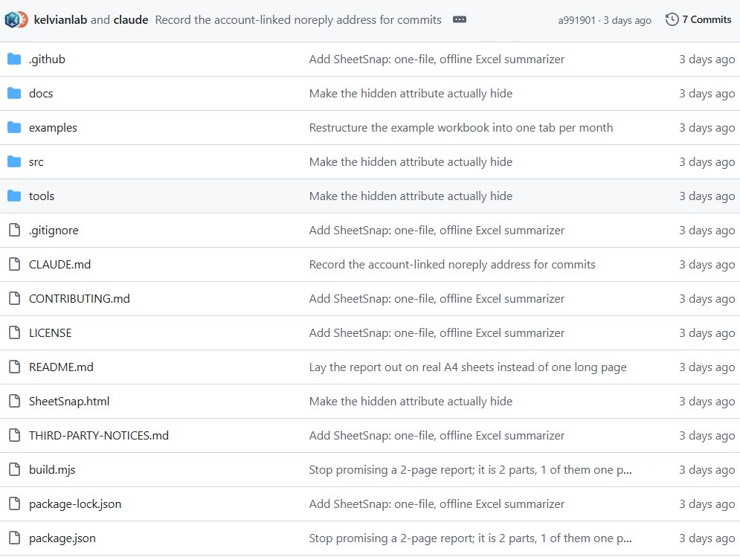Click the file icon beside package.json
The height and width of the screenshot is (560, 740).
pos(15,538)
